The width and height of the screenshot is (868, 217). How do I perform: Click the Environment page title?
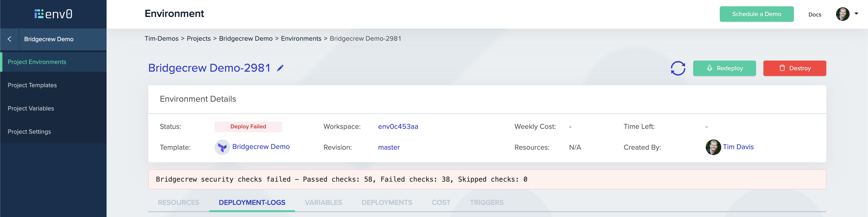(174, 14)
